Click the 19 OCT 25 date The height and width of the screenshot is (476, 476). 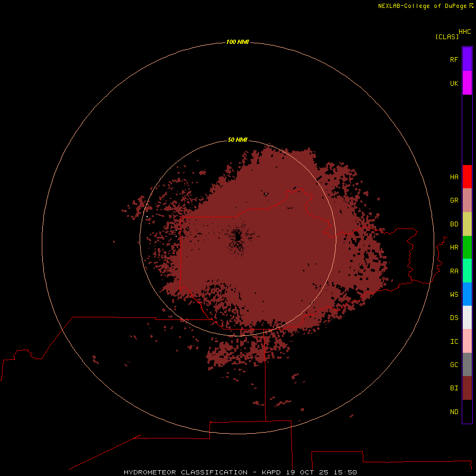307,472
